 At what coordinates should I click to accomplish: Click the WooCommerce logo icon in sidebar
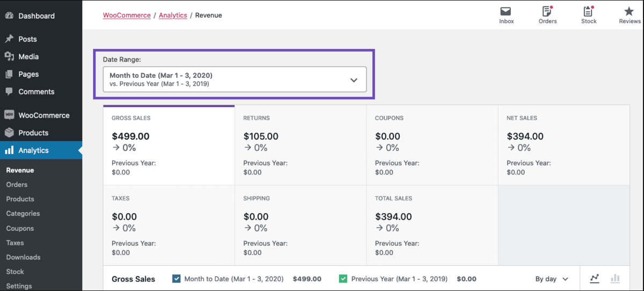pyautogui.click(x=9, y=115)
